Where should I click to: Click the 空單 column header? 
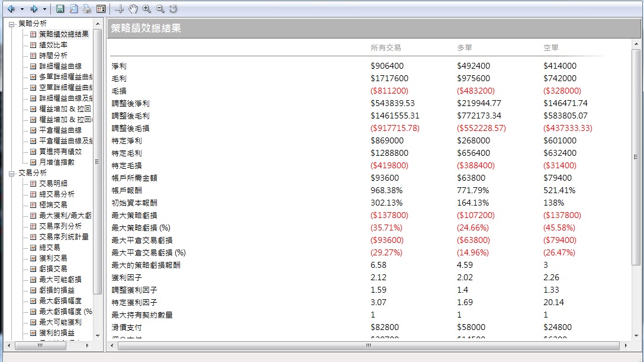point(550,47)
